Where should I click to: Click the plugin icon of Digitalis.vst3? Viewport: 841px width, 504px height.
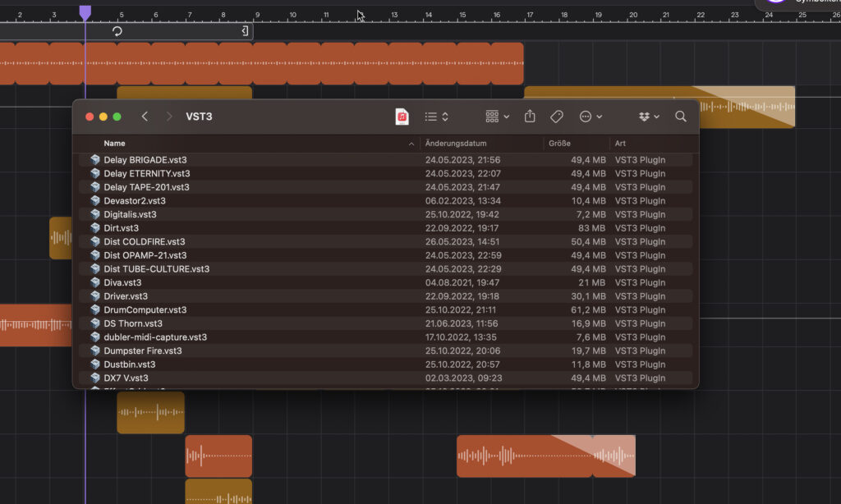tap(95, 214)
